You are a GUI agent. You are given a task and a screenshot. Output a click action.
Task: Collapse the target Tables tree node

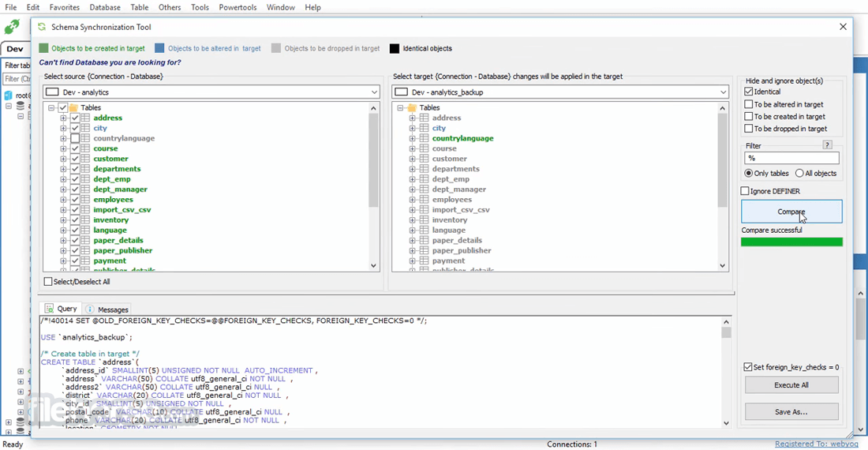pos(400,108)
